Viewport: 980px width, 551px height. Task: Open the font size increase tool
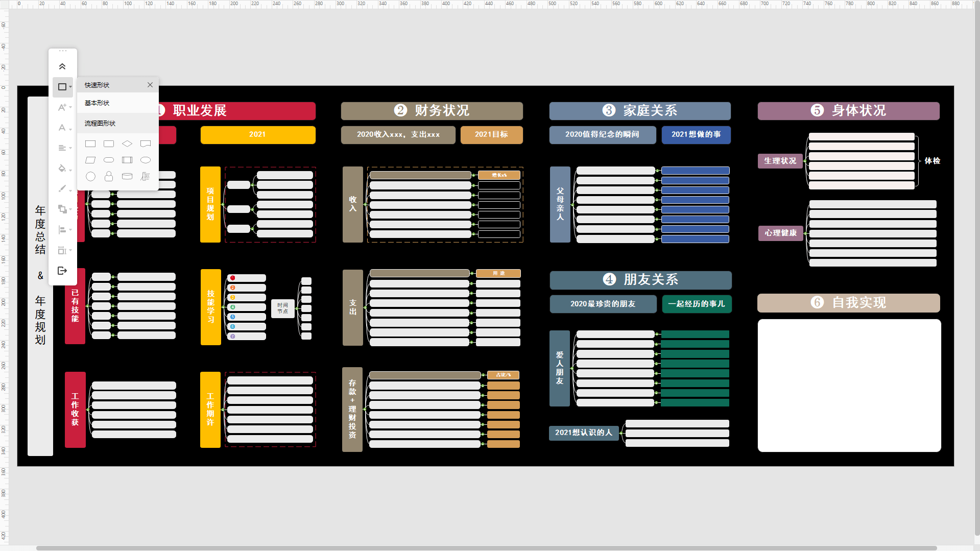[62, 107]
